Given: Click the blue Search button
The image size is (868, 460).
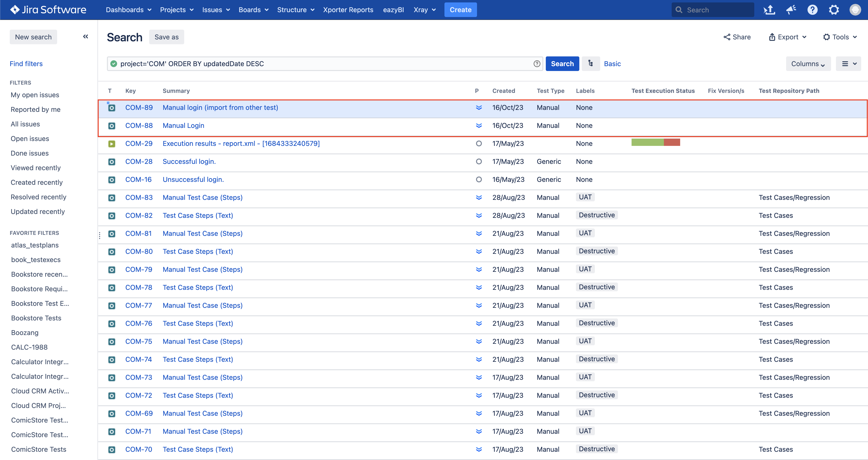Looking at the screenshot, I should [562, 64].
